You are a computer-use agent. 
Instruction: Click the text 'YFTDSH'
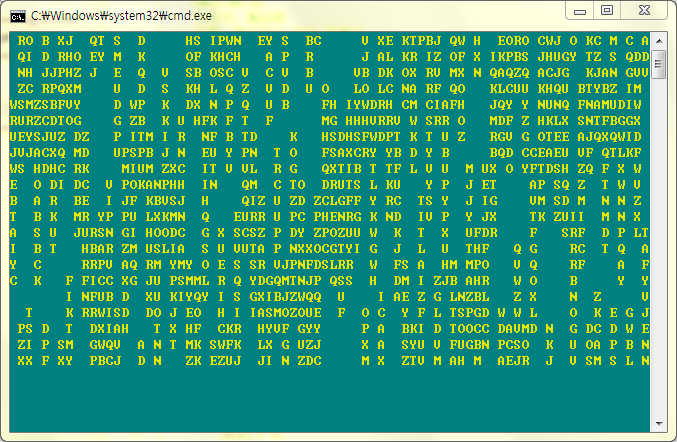point(545,169)
